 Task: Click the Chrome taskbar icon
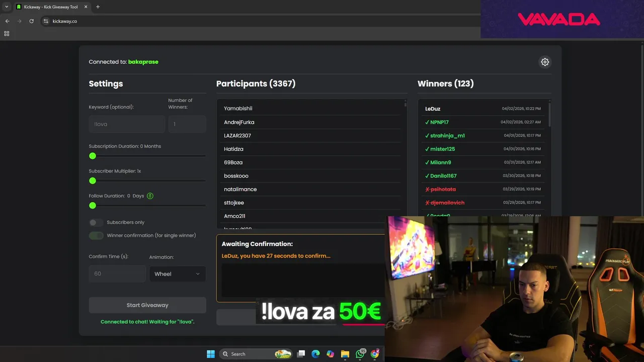pyautogui.click(x=375, y=354)
